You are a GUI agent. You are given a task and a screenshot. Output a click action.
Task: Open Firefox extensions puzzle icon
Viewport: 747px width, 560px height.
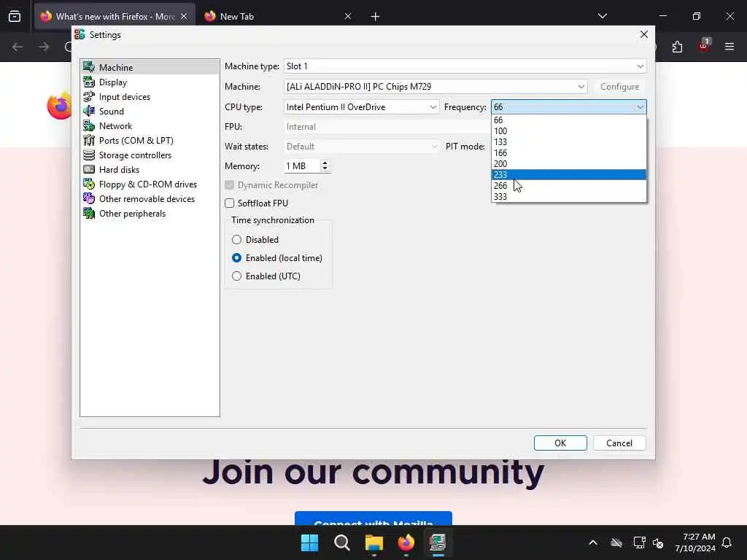coord(677,47)
